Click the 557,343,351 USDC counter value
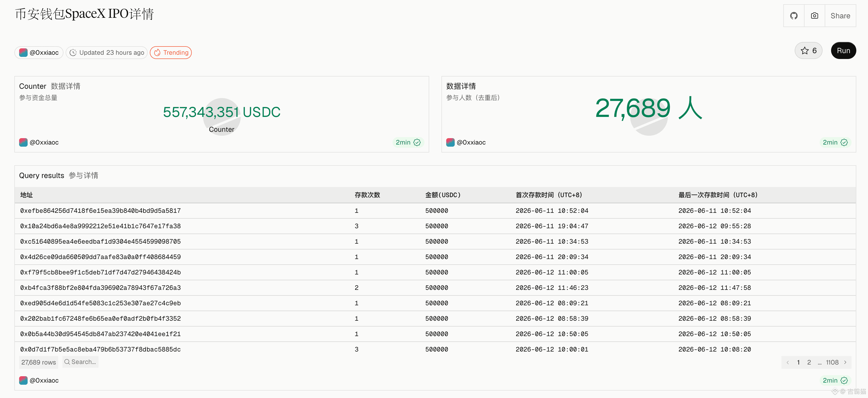 tap(222, 112)
